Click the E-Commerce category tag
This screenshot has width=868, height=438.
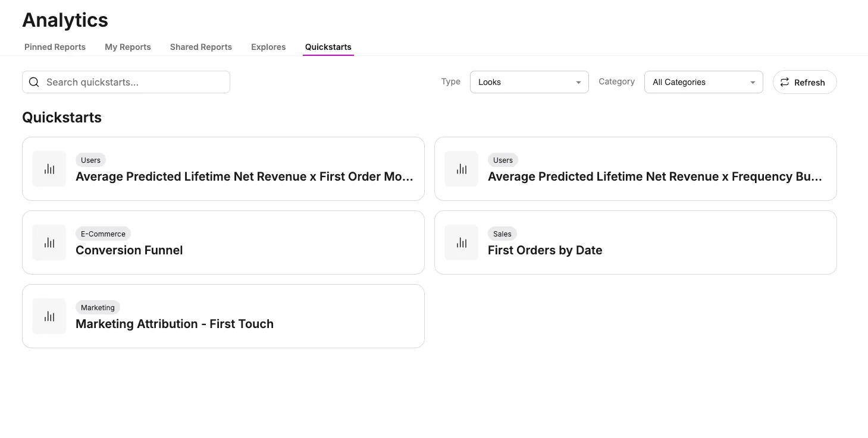(x=103, y=234)
